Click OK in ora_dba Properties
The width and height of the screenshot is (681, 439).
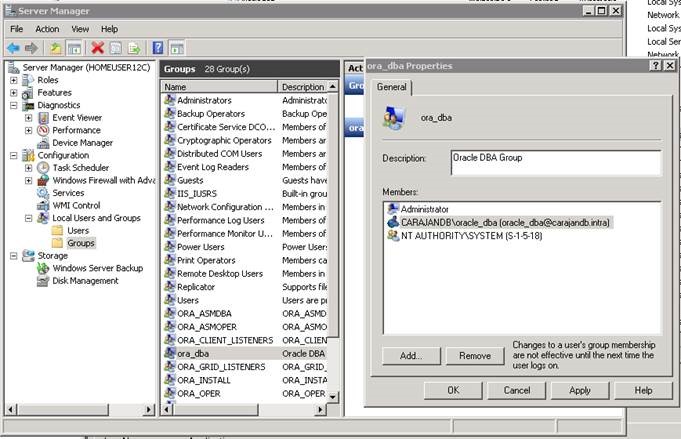click(x=453, y=390)
